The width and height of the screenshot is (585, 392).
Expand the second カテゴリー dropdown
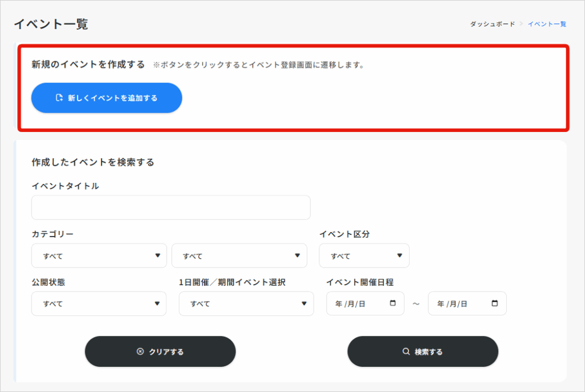coord(239,255)
